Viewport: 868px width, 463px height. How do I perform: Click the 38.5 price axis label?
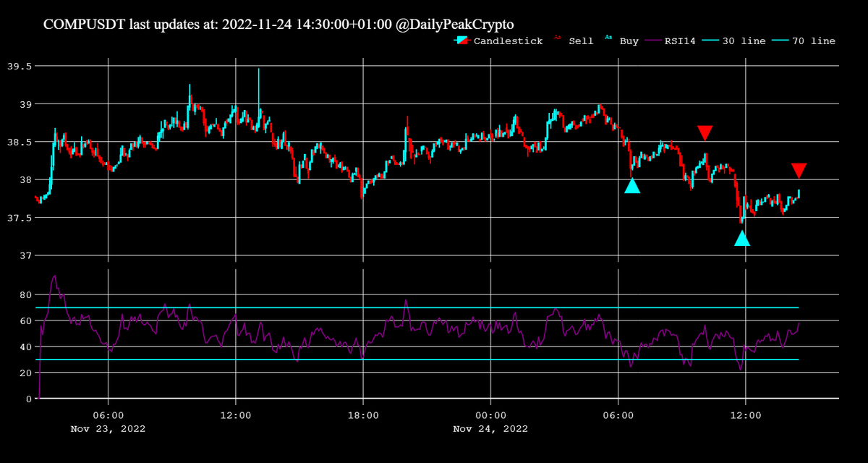pyautogui.click(x=19, y=142)
